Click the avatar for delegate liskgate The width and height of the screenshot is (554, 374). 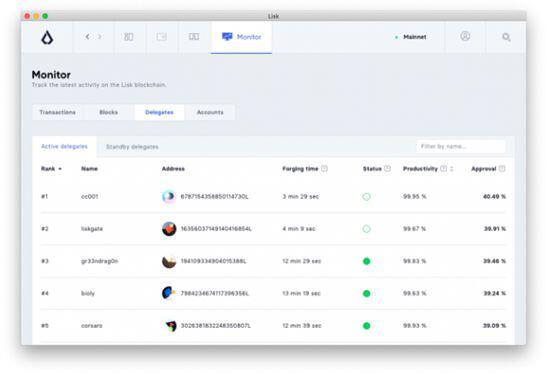click(169, 229)
